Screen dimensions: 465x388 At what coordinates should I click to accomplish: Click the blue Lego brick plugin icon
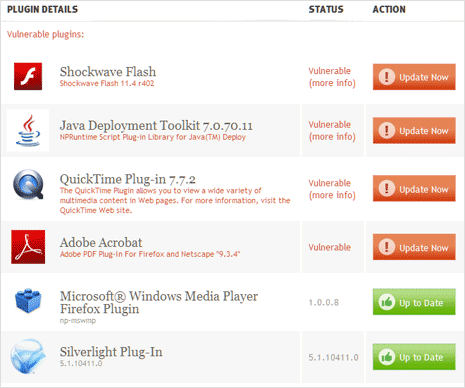pos(28,301)
